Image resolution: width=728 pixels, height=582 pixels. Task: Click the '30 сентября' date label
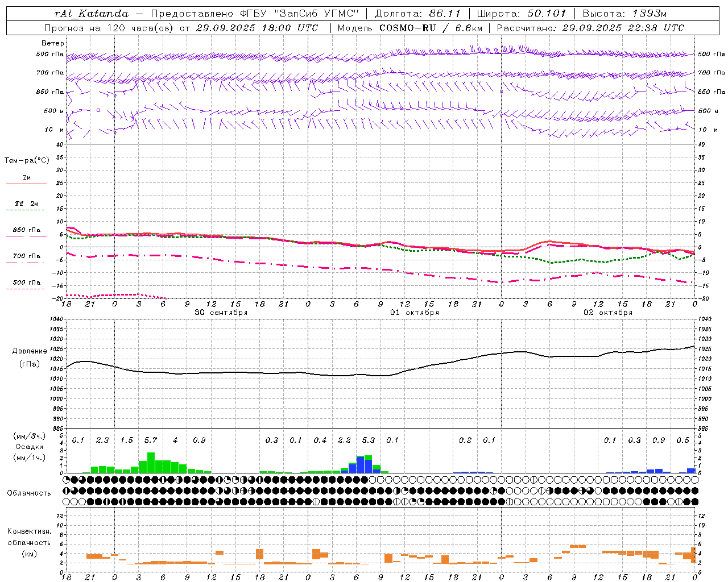[x=221, y=312]
